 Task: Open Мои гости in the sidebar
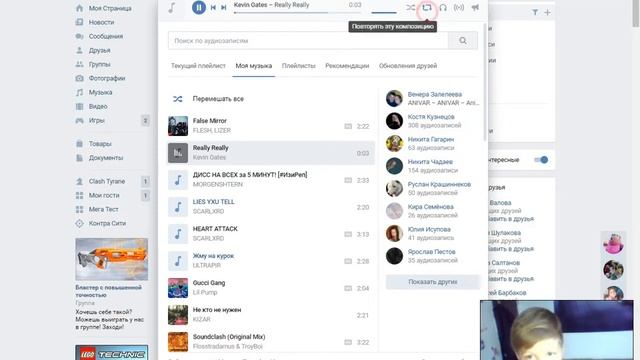pos(104,195)
